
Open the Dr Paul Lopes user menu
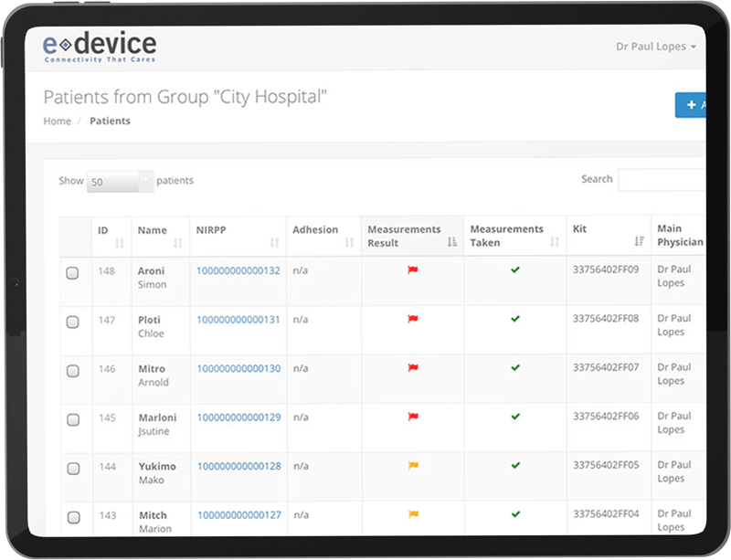coord(656,47)
